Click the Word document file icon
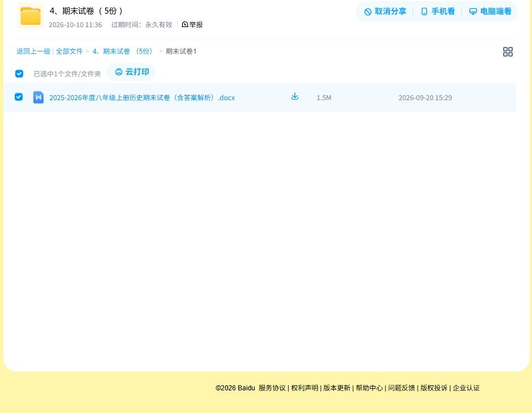This screenshot has height=413, width=532. pyautogui.click(x=38, y=97)
